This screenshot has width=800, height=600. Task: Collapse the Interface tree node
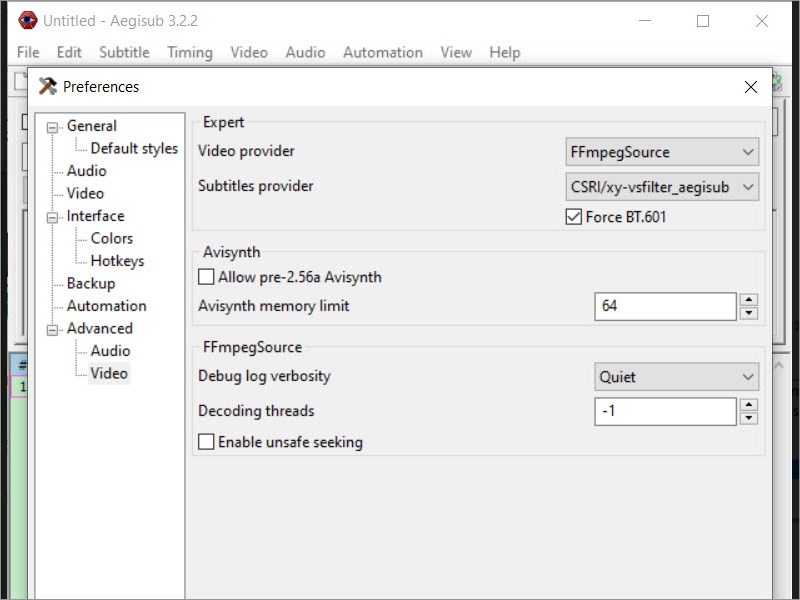(x=53, y=217)
